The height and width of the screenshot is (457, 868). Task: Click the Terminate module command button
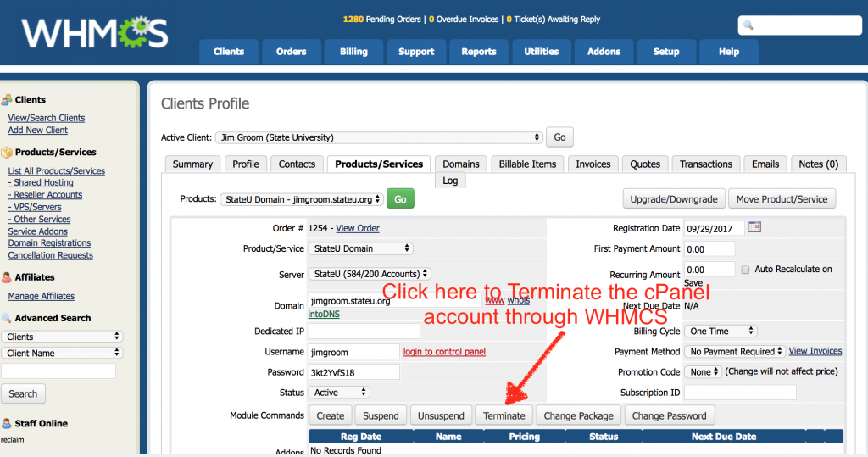pos(504,415)
